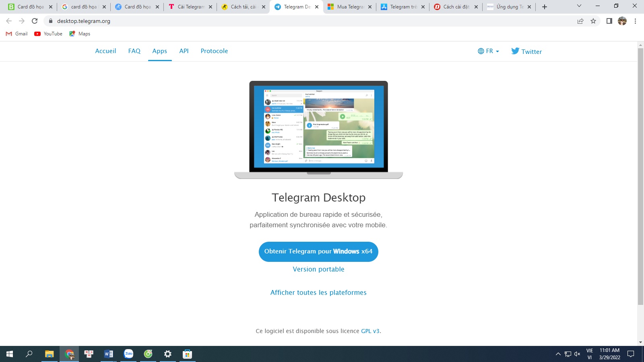The height and width of the screenshot is (362, 644).
Task: Click the browser back arrow
Action: click(9, 21)
